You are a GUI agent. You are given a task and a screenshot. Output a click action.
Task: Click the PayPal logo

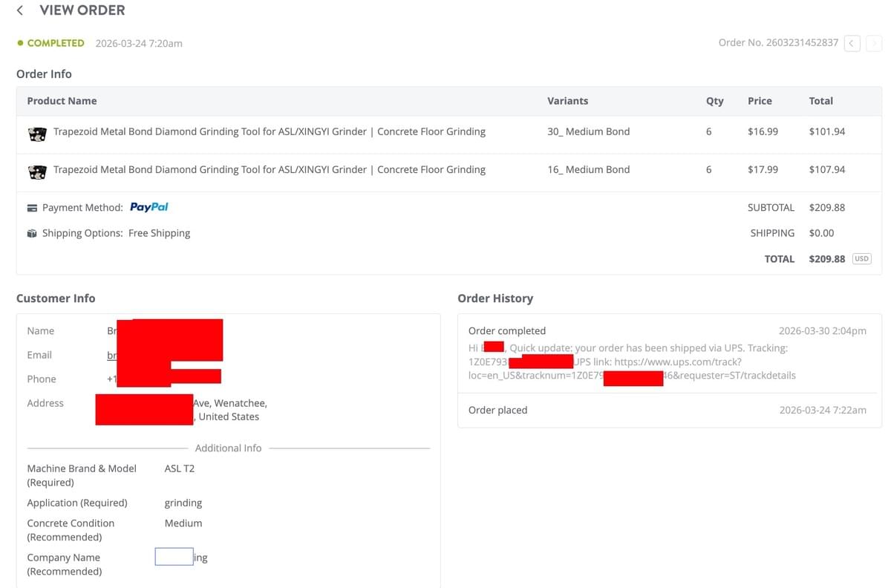coord(149,207)
